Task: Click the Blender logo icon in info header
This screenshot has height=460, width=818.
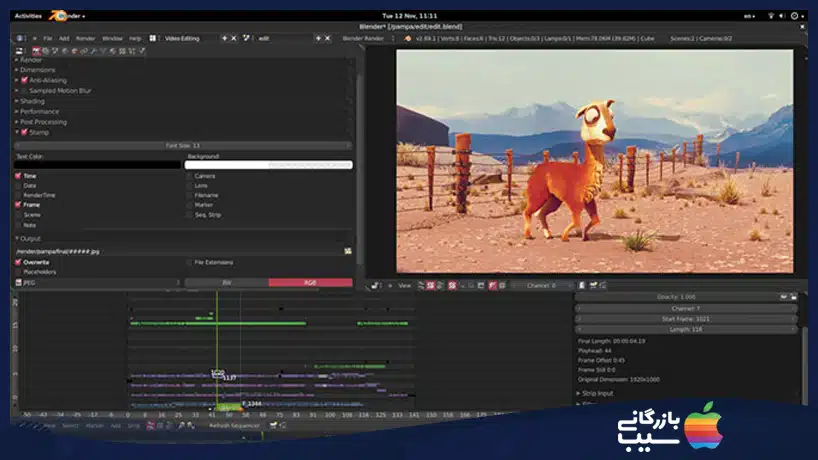Action: (x=408, y=38)
